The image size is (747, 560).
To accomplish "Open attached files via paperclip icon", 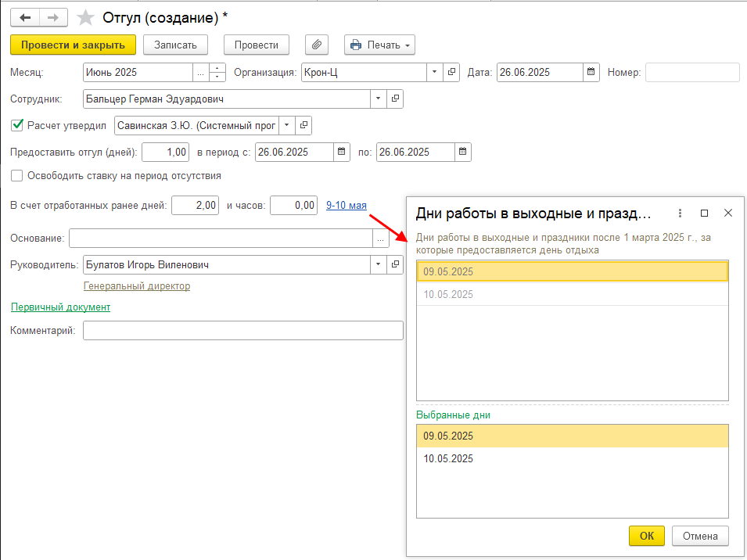I will 315,45.
